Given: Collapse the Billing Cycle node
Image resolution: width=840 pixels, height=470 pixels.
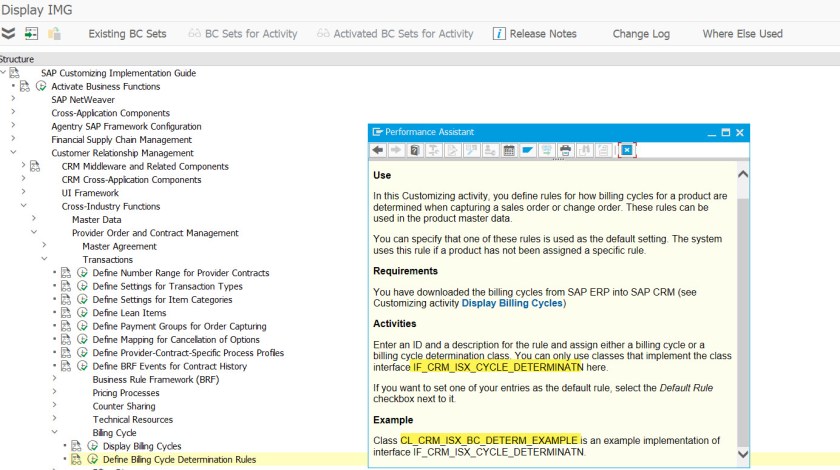Looking at the screenshot, I should (55, 432).
